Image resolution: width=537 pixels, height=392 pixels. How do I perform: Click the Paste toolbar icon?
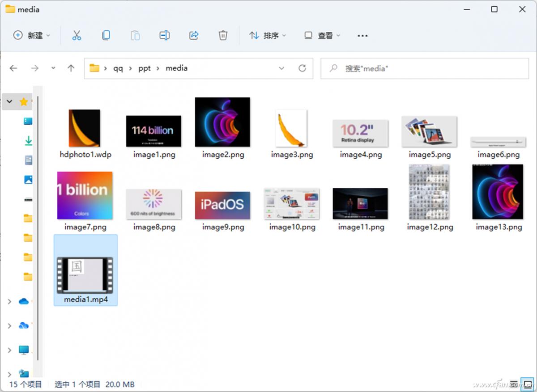click(135, 35)
